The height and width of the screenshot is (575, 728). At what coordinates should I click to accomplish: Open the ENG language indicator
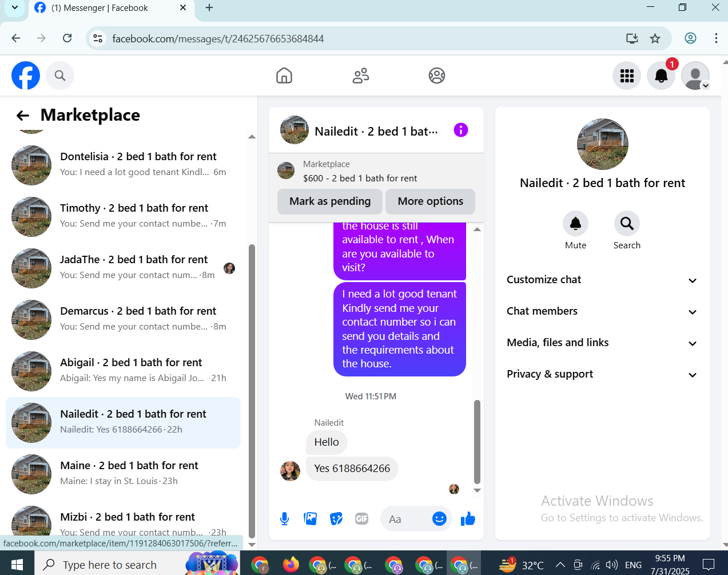(x=633, y=565)
